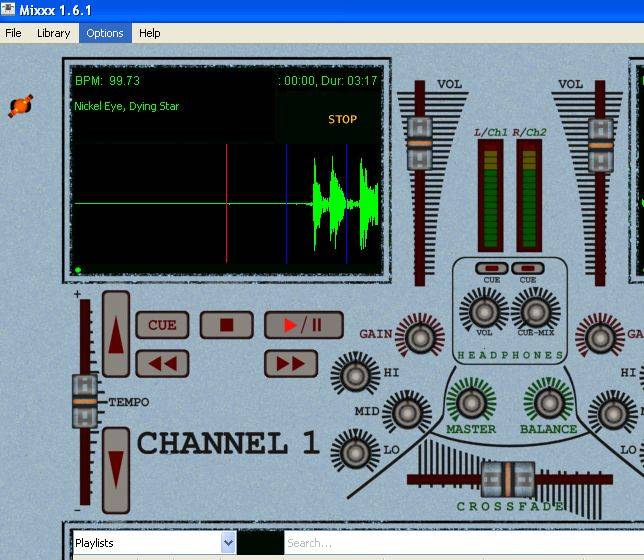Click headphones CUE-MIX knob

[536, 311]
